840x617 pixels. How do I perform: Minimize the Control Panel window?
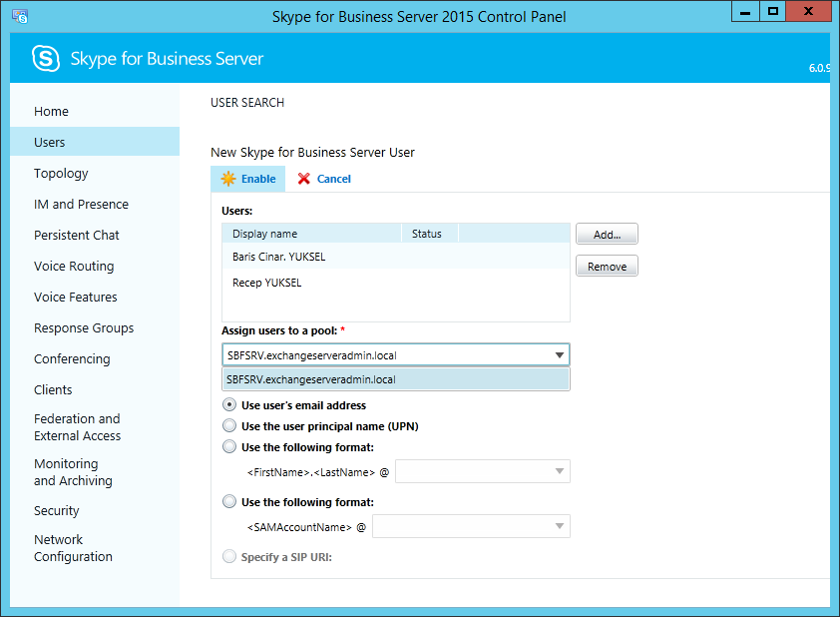coord(745,11)
